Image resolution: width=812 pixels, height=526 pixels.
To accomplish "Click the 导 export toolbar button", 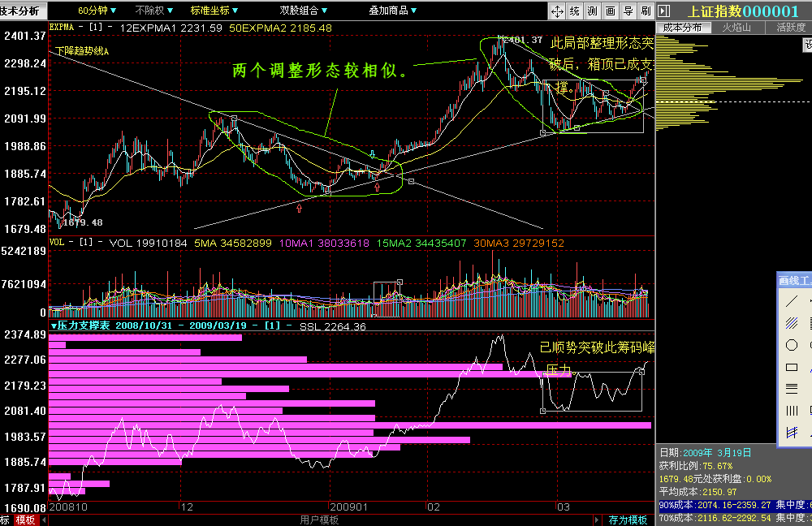I will [x=628, y=11].
